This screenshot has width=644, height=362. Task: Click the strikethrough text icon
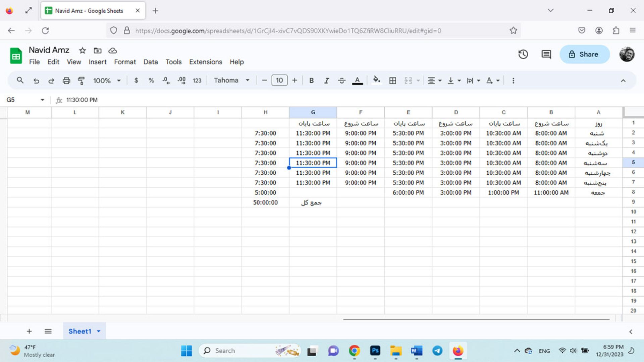pos(341,80)
